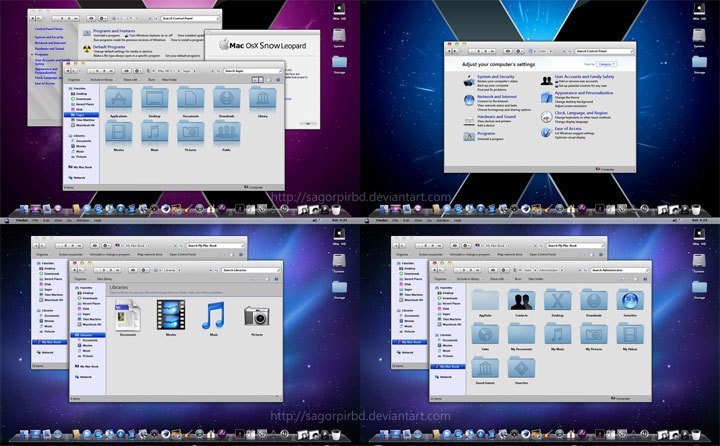The width and height of the screenshot is (720, 446).
Task: Open Pictures camera icon in Libraries window
Action: (x=257, y=316)
